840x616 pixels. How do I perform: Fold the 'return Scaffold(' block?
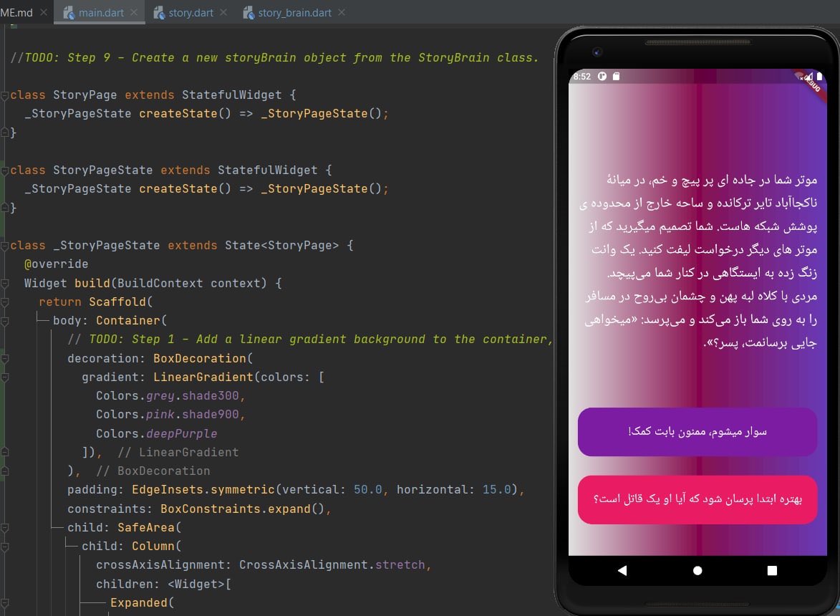click(x=4, y=302)
